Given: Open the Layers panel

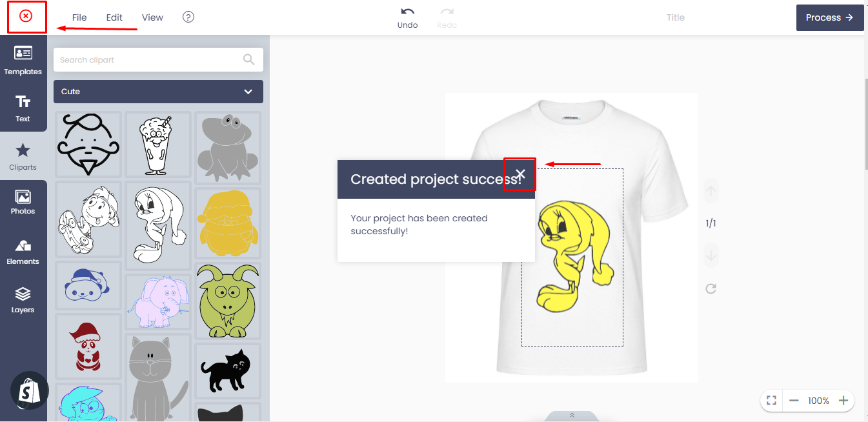Looking at the screenshot, I should [23, 301].
